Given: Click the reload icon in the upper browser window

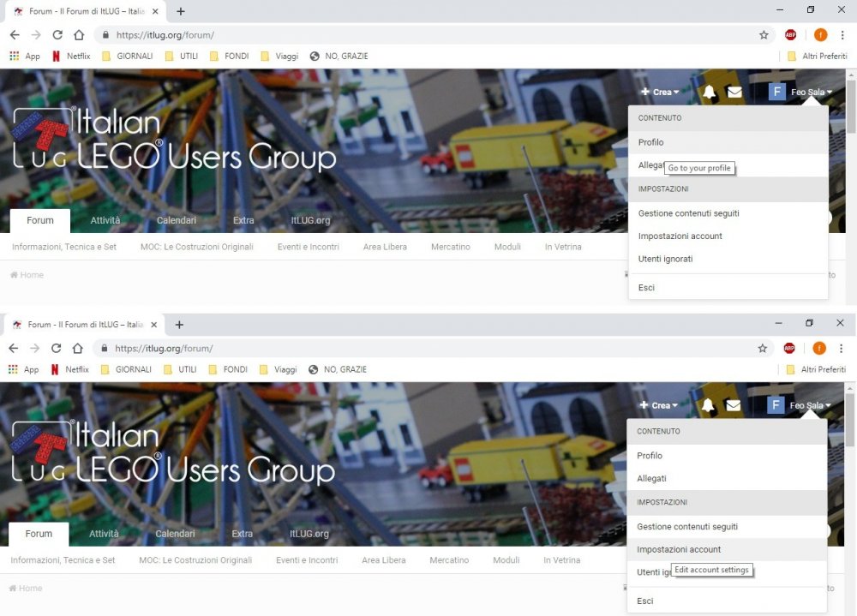Looking at the screenshot, I should click(57, 35).
